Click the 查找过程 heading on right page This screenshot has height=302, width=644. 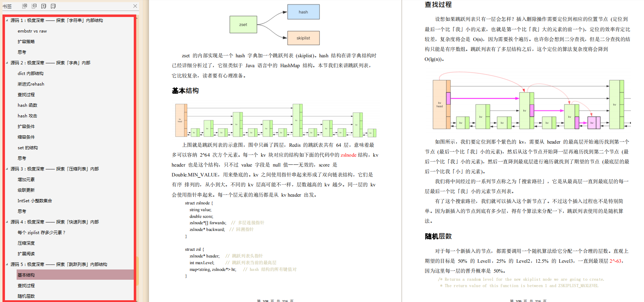click(x=438, y=5)
